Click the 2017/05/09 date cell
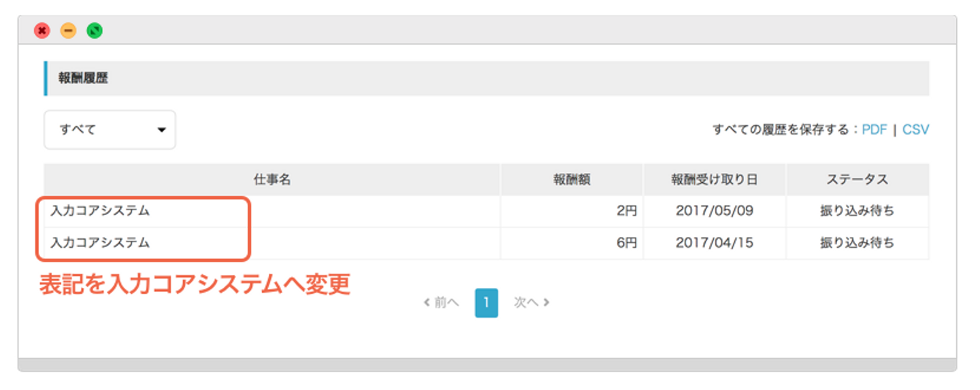The height and width of the screenshot is (390, 980). [715, 211]
